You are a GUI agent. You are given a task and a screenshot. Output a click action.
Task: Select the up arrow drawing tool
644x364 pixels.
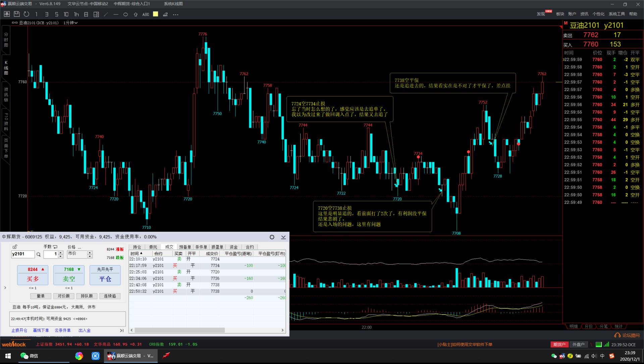[136, 14]
